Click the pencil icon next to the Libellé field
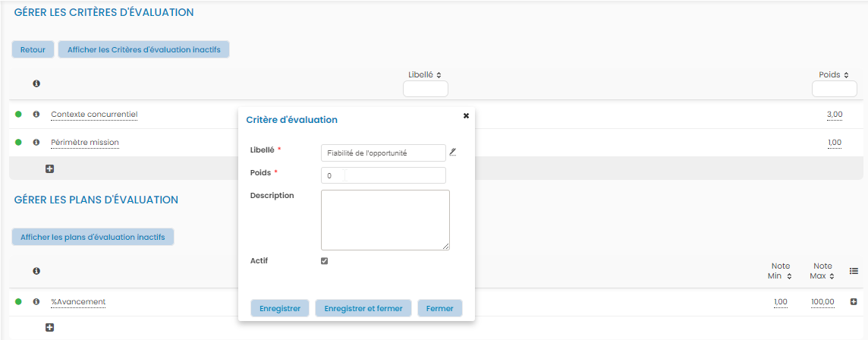This screenshot has width=868, height=340. click(x=453, y=152)
